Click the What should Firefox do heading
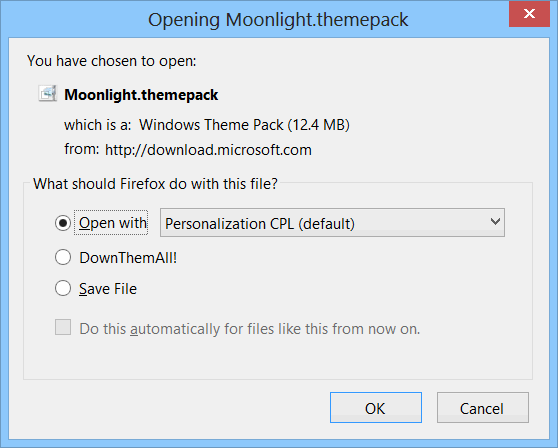 coord(155,184)
